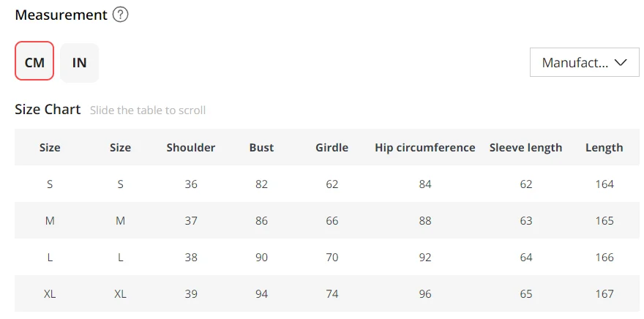This screenshot has height=319, width=644.
Task: Switch units to IN
Action: point(79,62)
